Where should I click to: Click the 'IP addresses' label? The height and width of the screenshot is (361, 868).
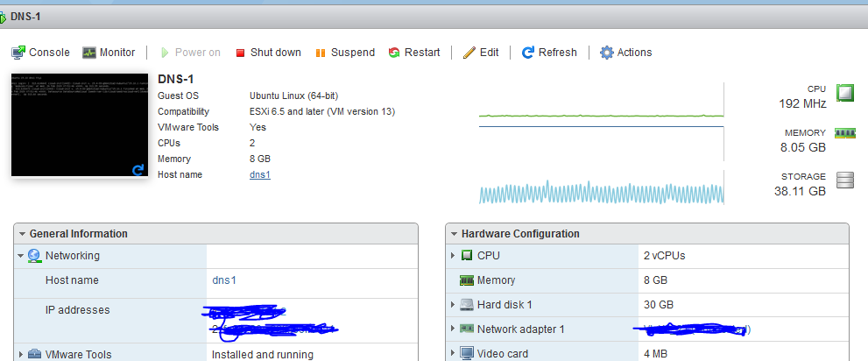(77, 310)
